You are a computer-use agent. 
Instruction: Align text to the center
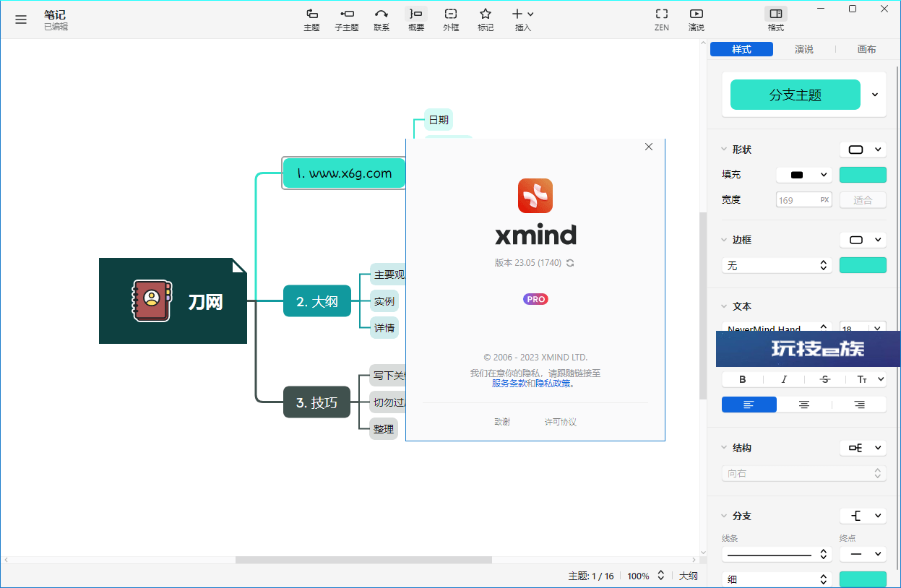click(804, 405)
